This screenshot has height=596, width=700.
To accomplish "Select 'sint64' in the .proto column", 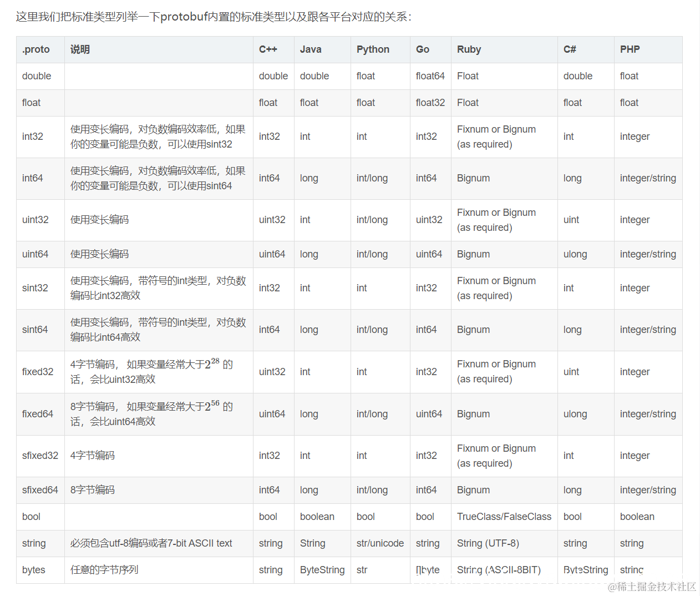I will point(35,330).
